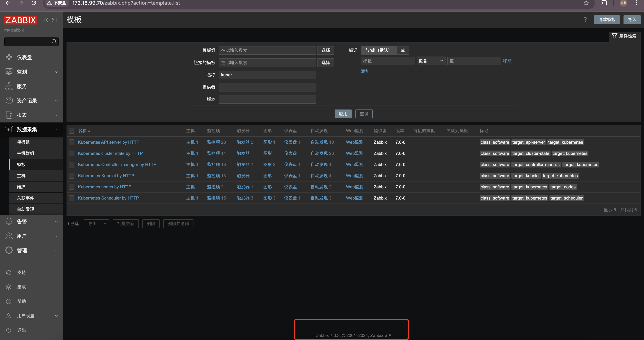
Task: Select the 告警 alerts sidebar icon
Action: [9, 221]
